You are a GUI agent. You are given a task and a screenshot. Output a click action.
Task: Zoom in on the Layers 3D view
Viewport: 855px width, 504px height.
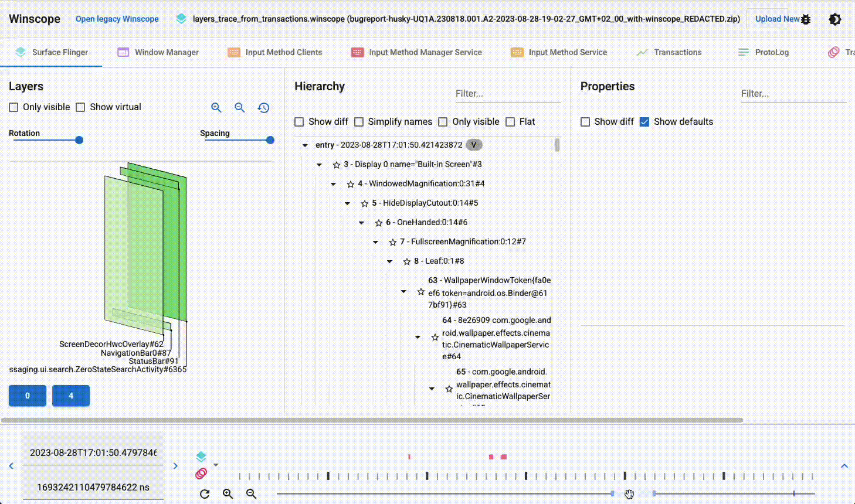coord(216,107)
